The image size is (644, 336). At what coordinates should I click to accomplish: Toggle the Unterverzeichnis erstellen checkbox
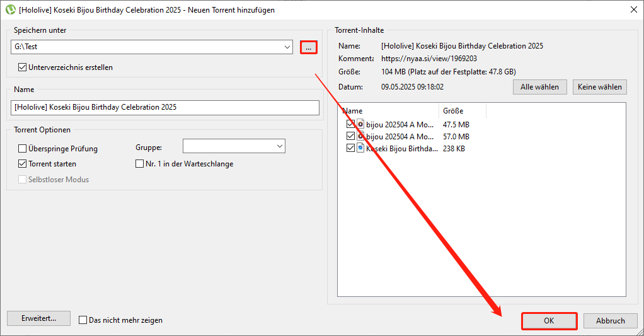point(23,67)
